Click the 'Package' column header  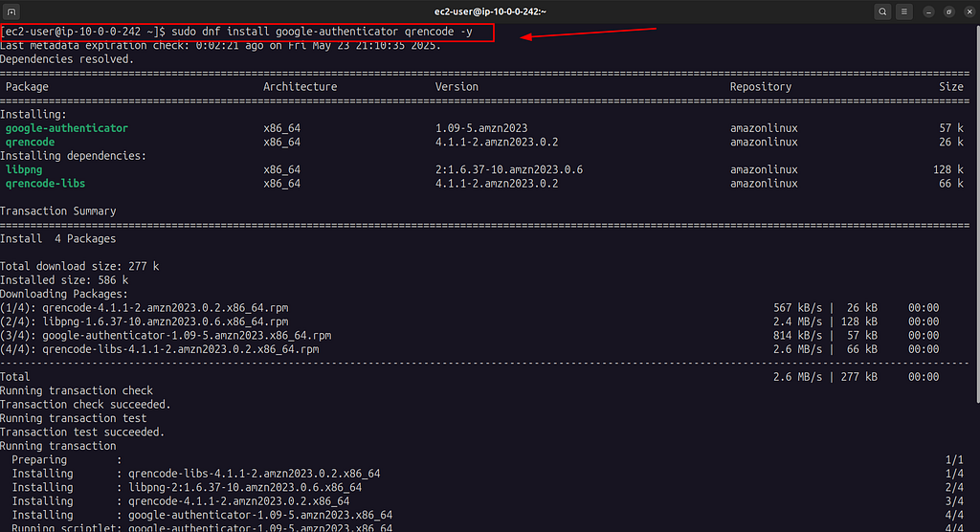pyautogui.click(x=27, y=87)
